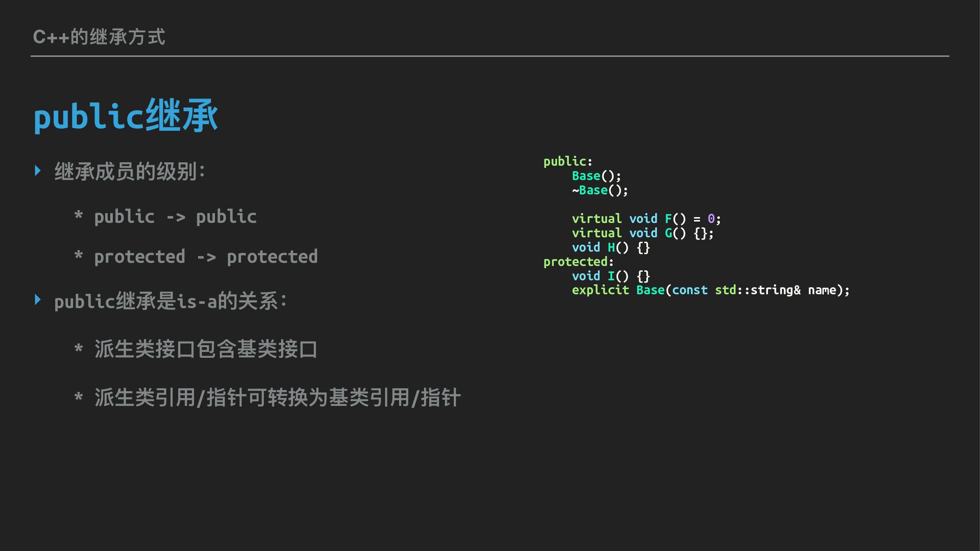Click the ~Base(); destructor line in the code

pyautogui.click(x=600, y=190)
